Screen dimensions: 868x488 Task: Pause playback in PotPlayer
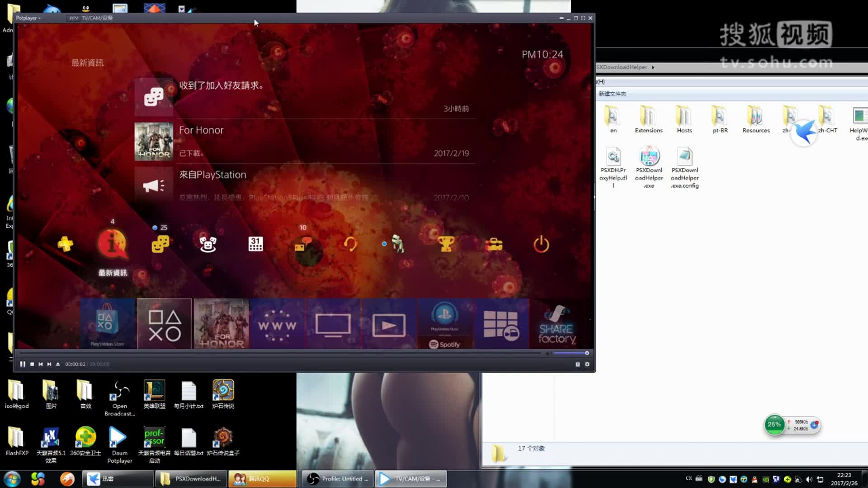point(22,364)
